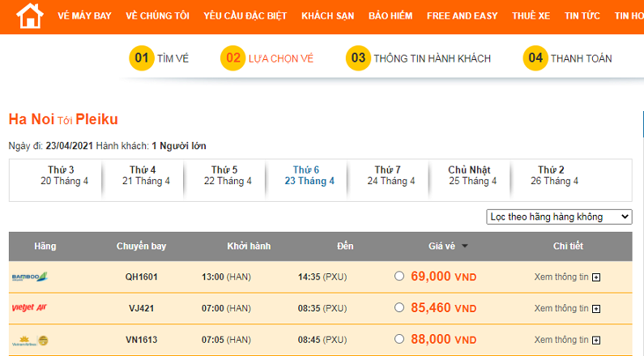644x356 pixels.
Task: Click the Bamboo Airways logo
Action: (x=30, y=277)
